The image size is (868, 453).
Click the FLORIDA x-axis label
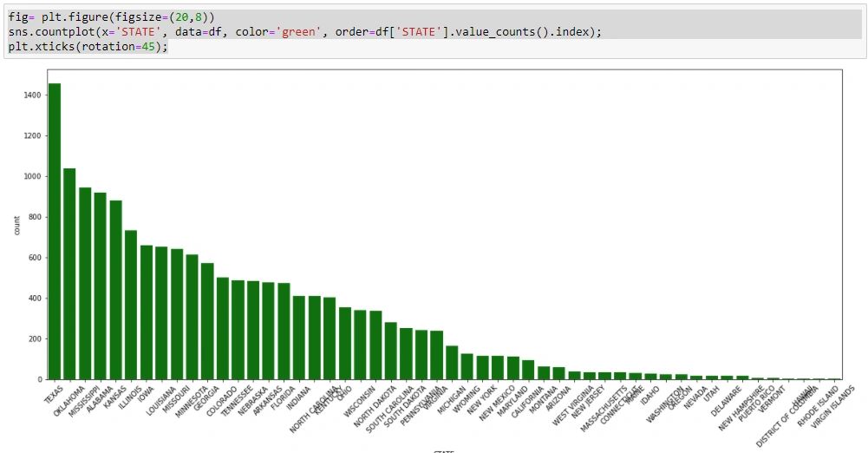tap(284, 397)
